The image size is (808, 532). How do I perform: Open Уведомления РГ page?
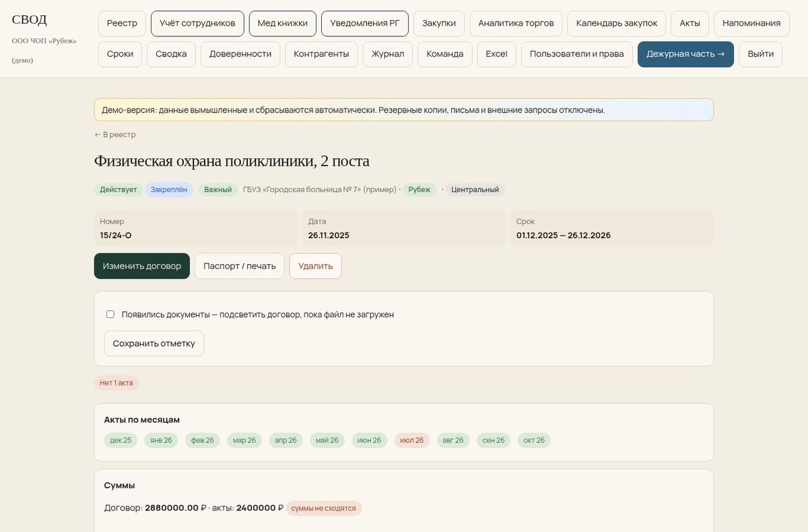pyautogui.click(x=365, y=24)
